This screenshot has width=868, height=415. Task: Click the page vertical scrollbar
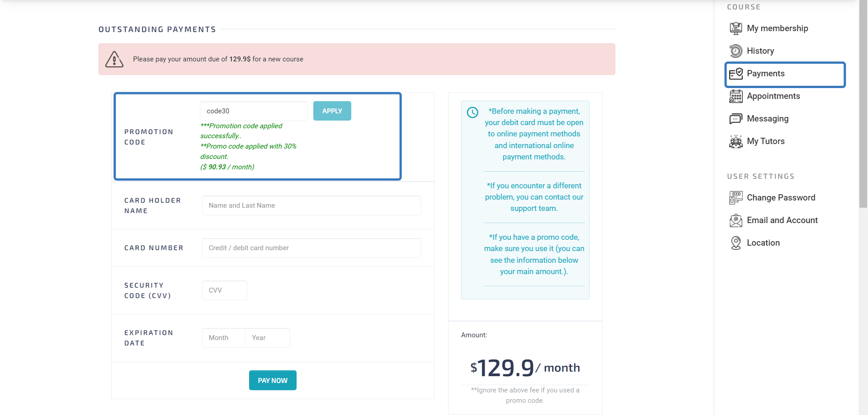863,104
